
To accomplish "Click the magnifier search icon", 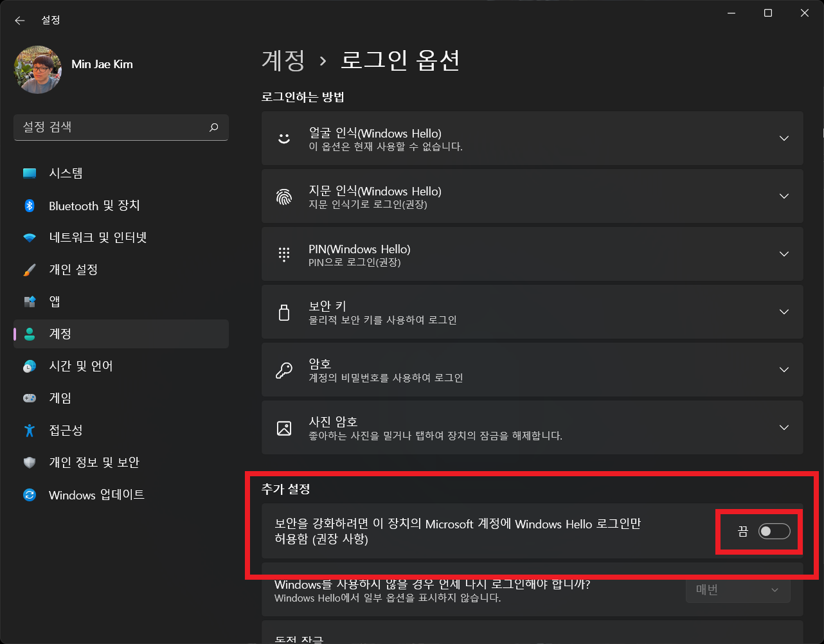I will [x=214, y=127].
